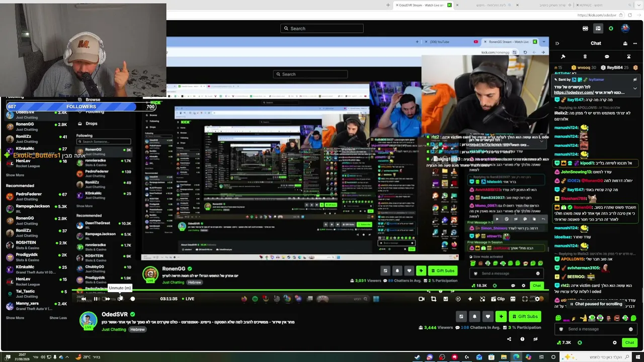
Task: Share the stream via share icon
Action: [509, 339]
